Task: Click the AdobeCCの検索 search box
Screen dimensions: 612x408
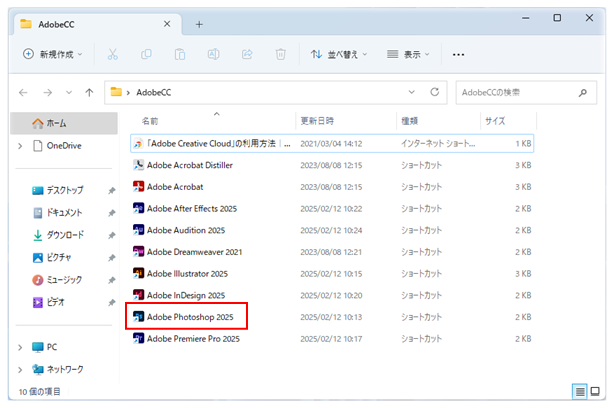Action: [x=521, y=92]
